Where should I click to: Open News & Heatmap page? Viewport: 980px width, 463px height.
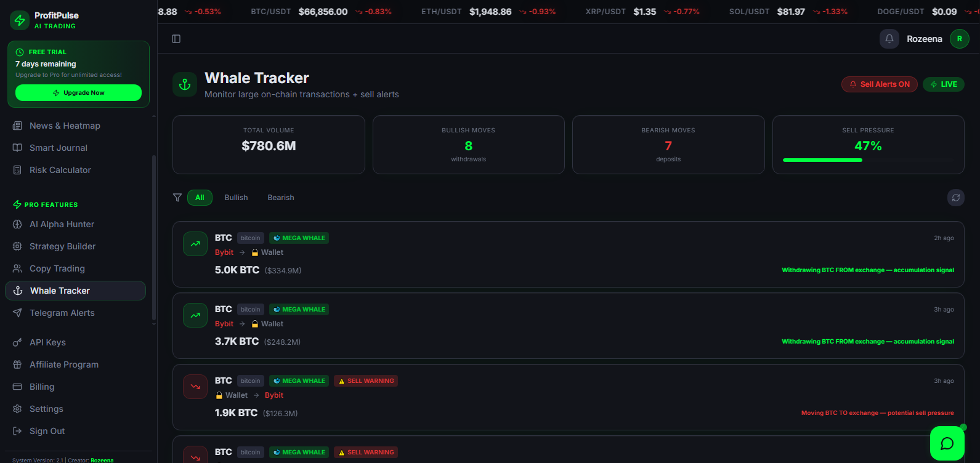tap(75, 126)
